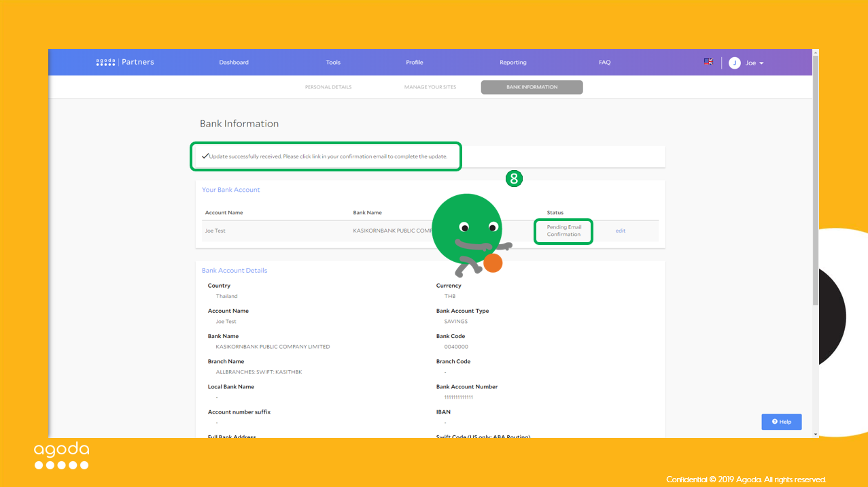Click the update successfully received message
Image resolution: width=868 pixels, height=487 pixels.
pyautogui.click(x=328, y=156)
